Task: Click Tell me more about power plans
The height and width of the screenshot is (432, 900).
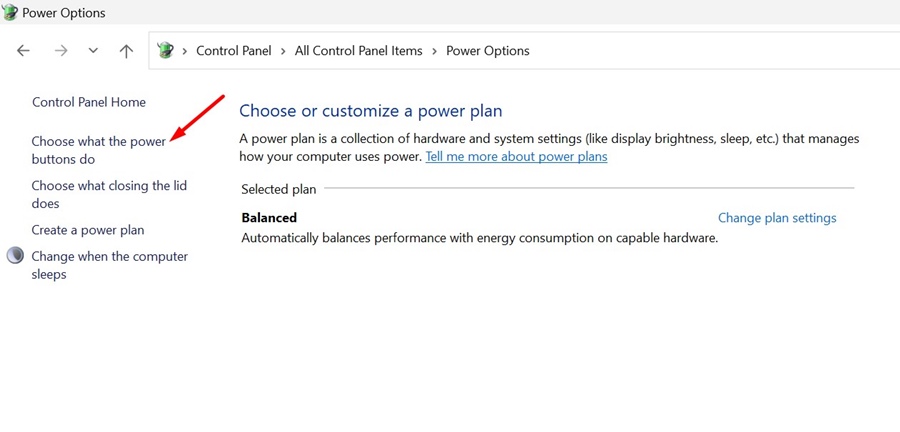Action: click(x=516, y=157)
